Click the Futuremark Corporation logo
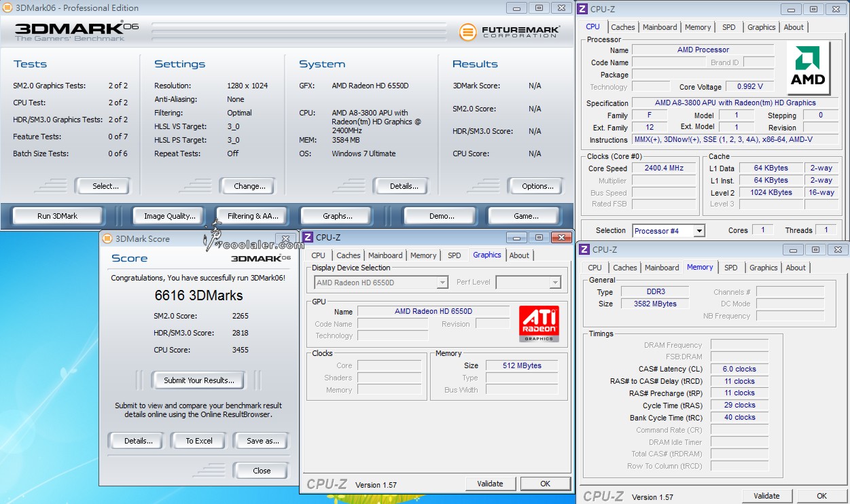 pos(510,32)
